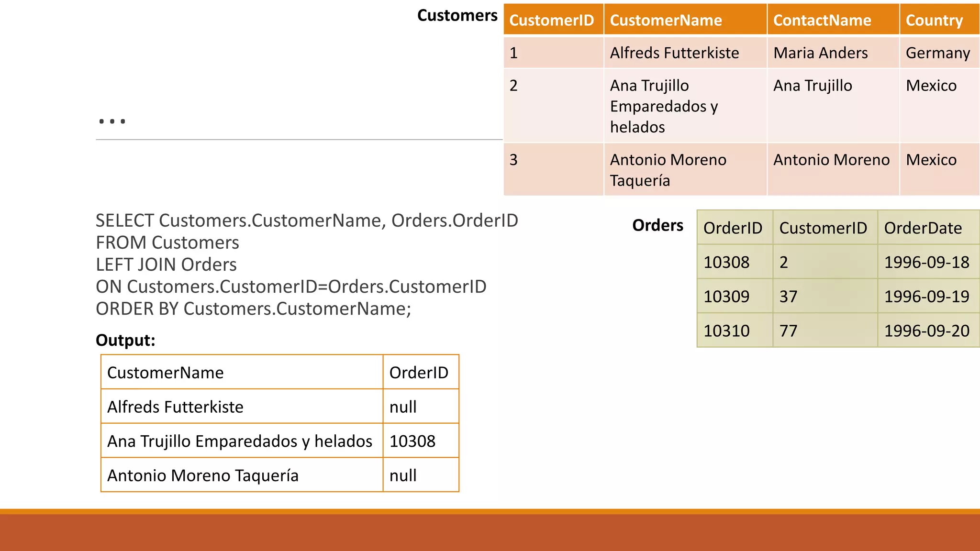Viewport: 980px width, 551px height.
Task: Select order 10309 cell
Action: click(726, 297)
